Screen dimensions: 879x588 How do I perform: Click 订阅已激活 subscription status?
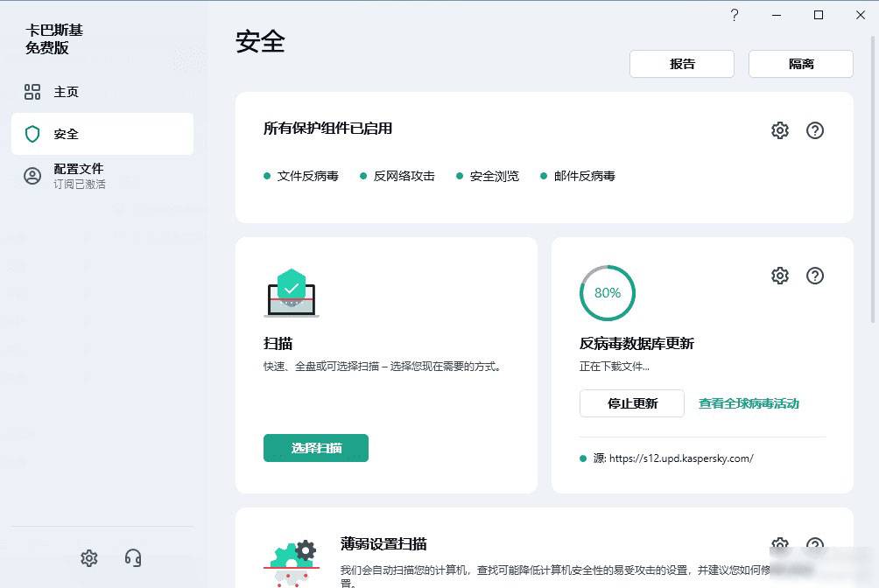[x=80, y=184]
